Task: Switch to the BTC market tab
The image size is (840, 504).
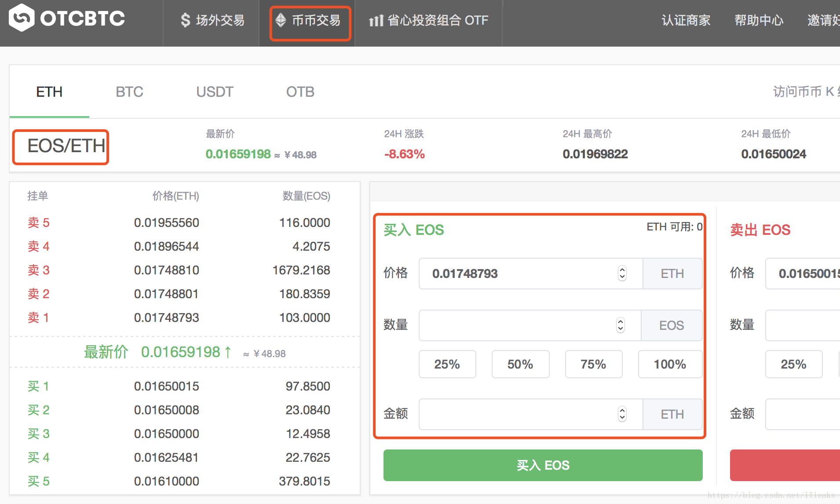Action: coord(129,92)
